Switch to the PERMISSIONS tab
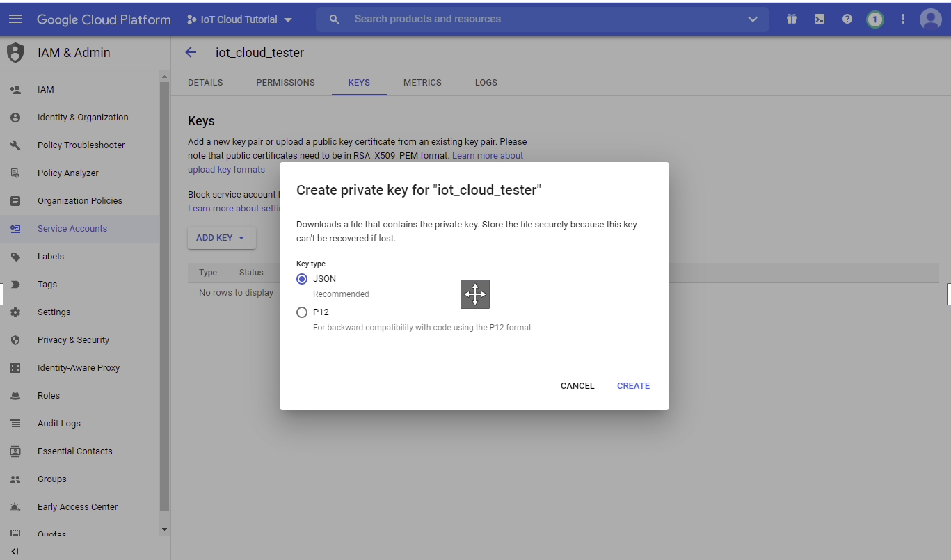 (x=285, y=82)
